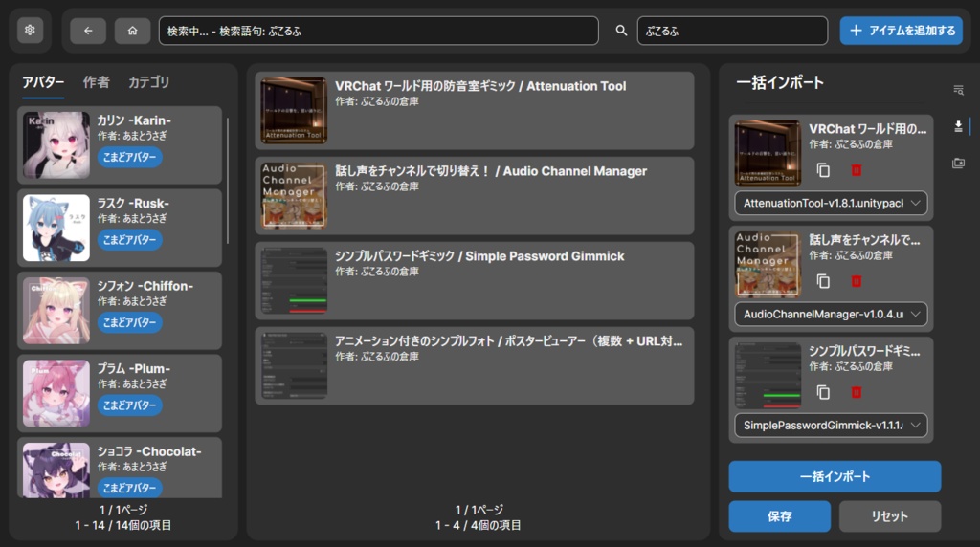Click 話し声をチャンネルで切り替え！ result title
Viewport: 980px width, 547px height.
tap(491, 171)
